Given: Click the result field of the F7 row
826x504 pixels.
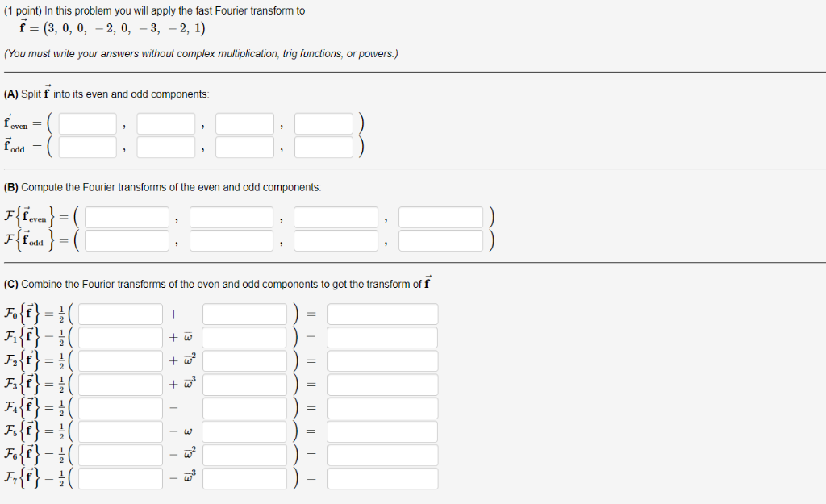Looking at the screenshot, I should (x=382, y=477).
